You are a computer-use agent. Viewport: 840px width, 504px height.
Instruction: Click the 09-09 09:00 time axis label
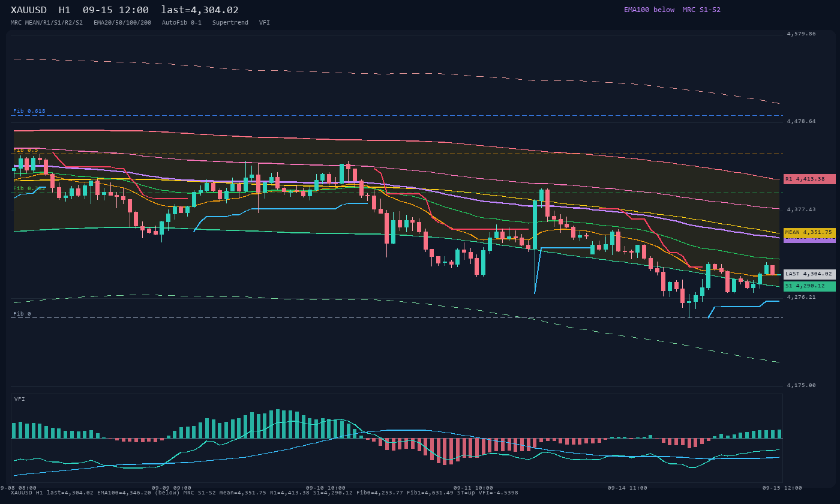pyautogui.click(x=172, y=488)
